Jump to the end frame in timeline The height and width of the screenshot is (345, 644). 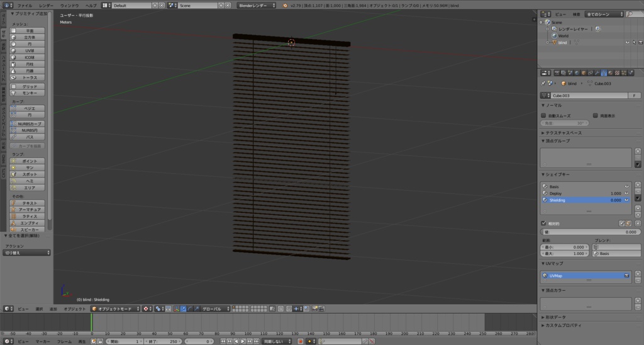[x=257, y=341]
